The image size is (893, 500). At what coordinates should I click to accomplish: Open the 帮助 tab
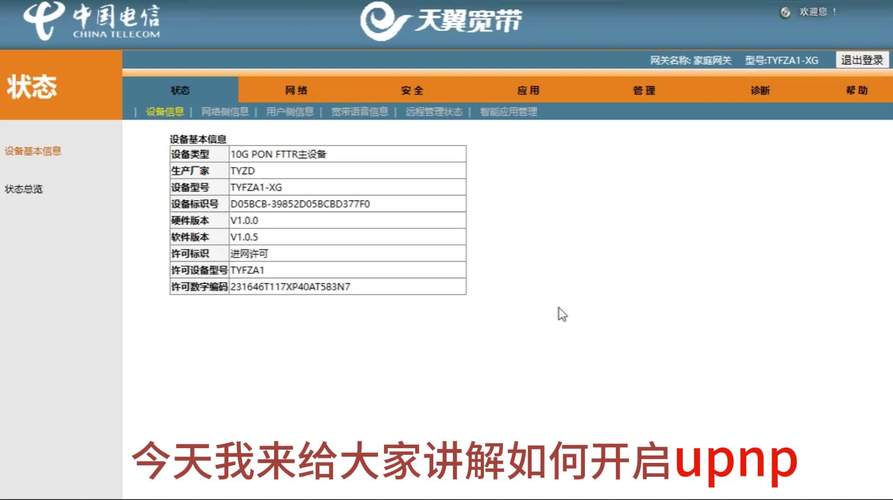click(856, 90)
